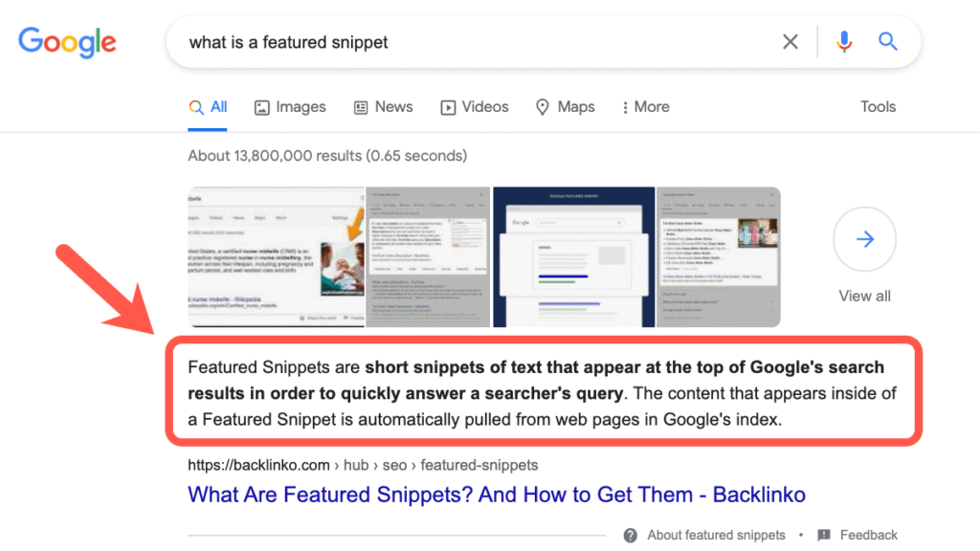Activate voice search with the microphone icon
980x551 pixels.
tap(844, 41)
